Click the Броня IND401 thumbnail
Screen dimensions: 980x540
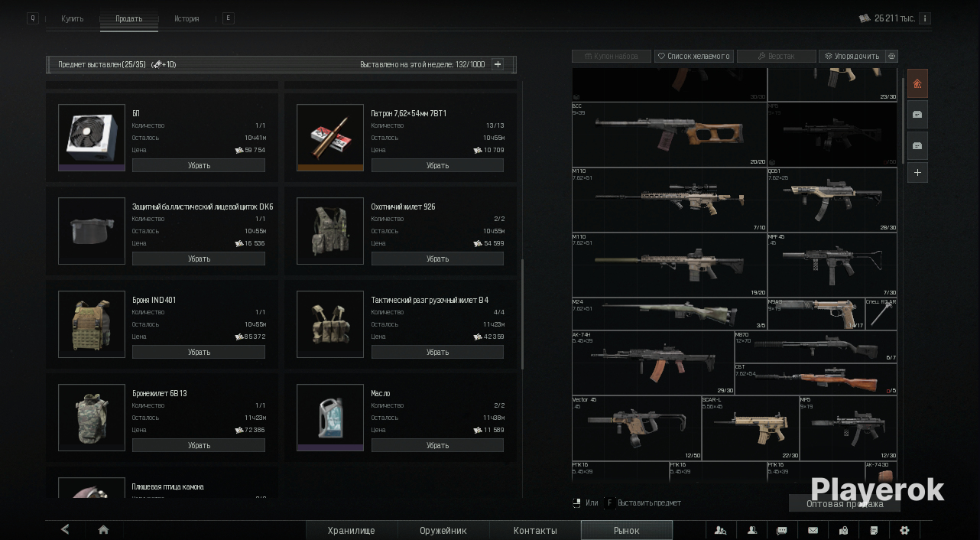pos(92,324)
